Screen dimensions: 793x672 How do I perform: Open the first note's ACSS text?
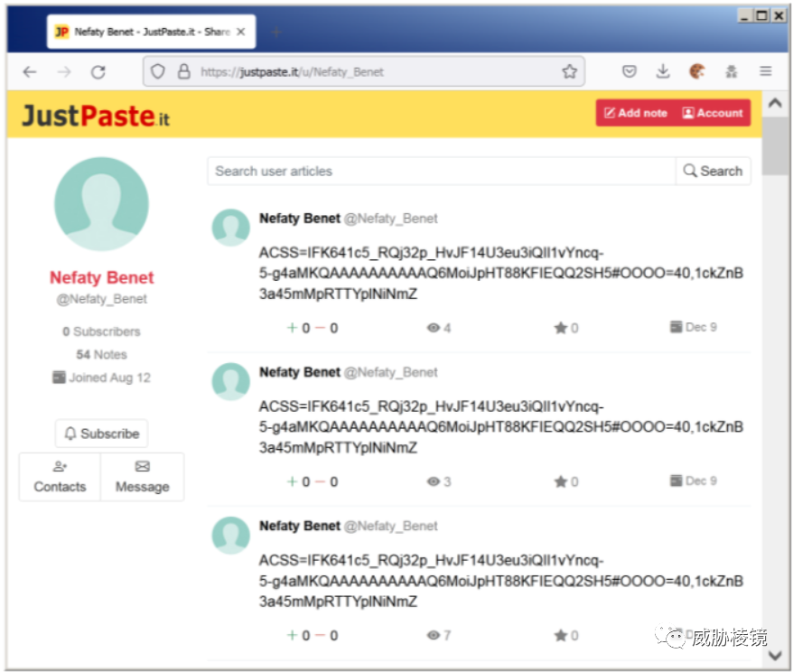click(500, 273)
